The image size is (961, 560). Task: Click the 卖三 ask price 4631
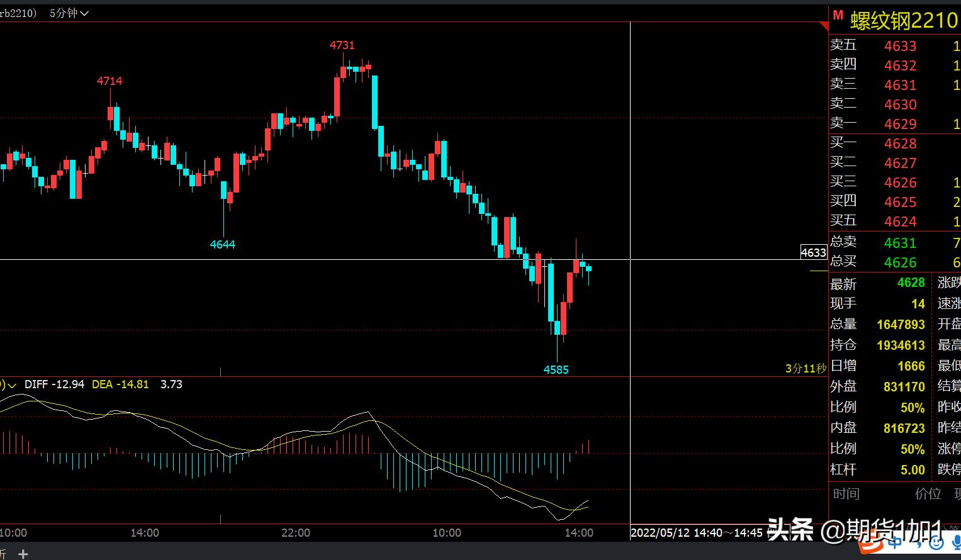click(x=900, y=85)
